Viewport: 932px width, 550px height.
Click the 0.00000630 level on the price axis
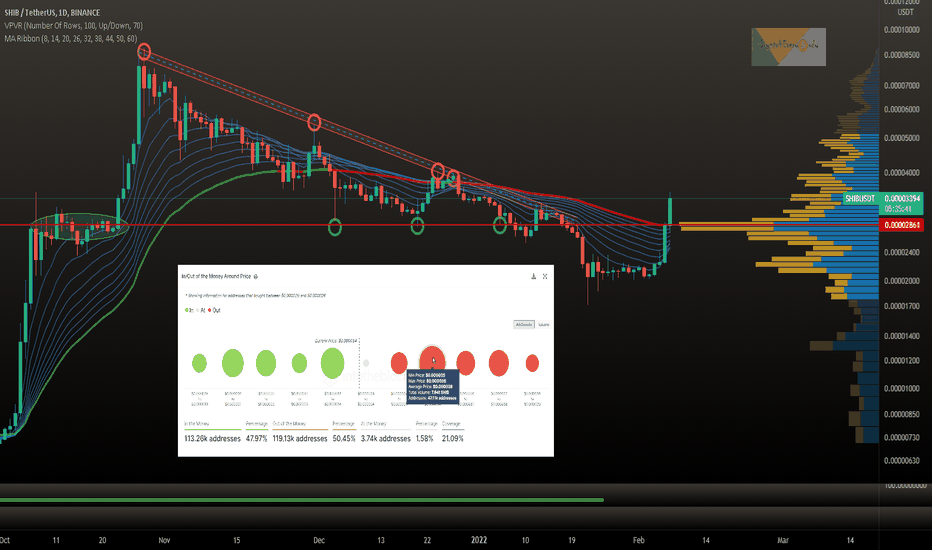tap(902, 460)
